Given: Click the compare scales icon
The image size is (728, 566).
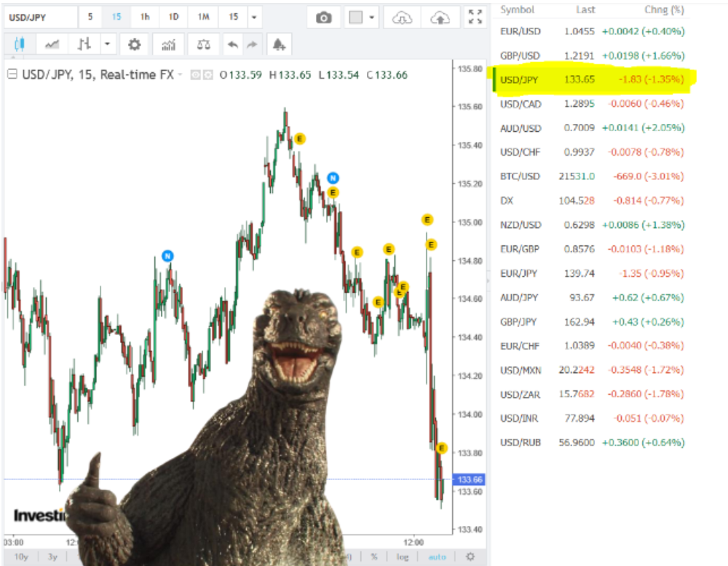Looking at the screenshot, I should (203, 44).
